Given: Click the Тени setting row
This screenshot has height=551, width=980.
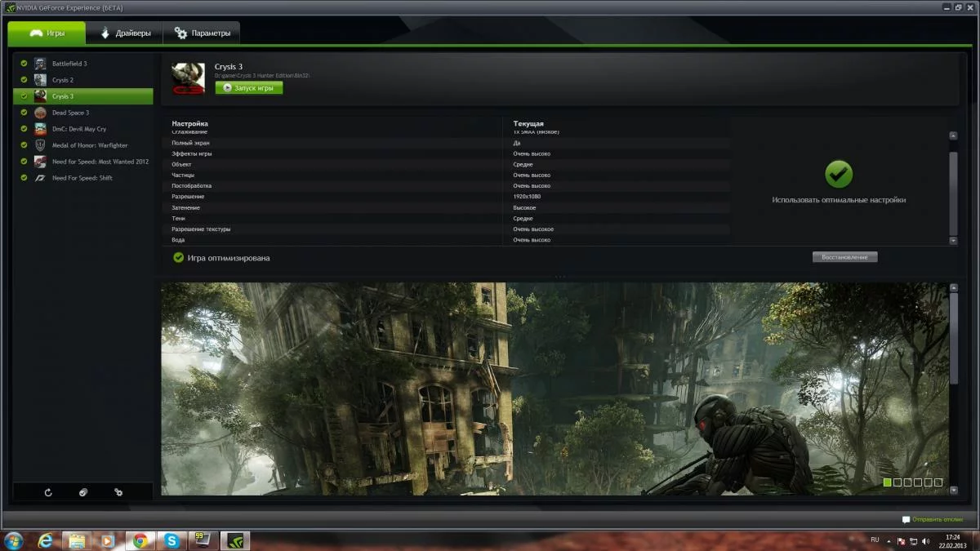Looking at the screenshot, I should tap(445, 219).
